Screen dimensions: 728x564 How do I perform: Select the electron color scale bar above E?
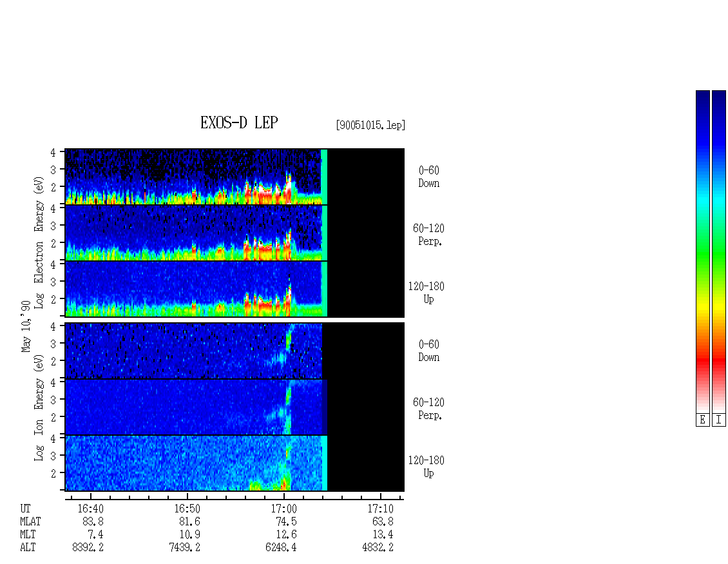(702, 251)
